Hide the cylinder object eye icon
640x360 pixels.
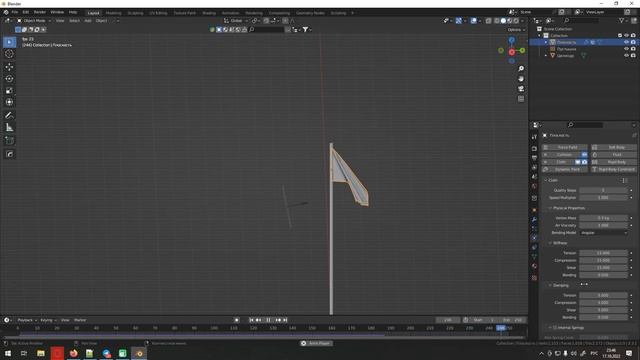tap(626, 56)
